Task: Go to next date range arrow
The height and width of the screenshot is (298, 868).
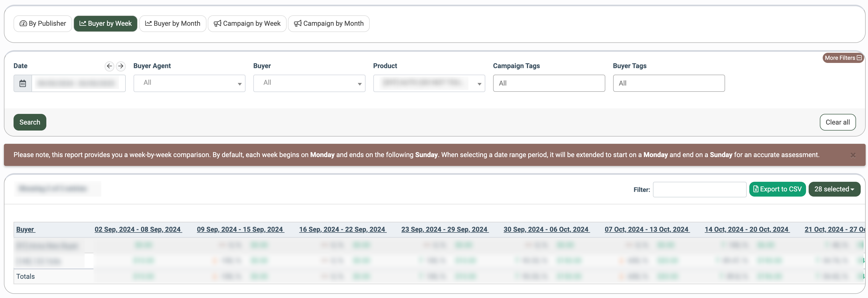Action: (121, 66)
